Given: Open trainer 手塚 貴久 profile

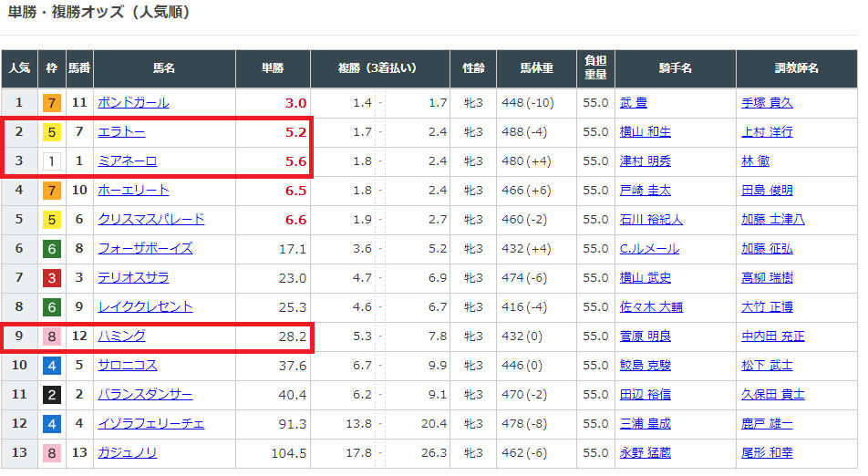Looking at the screenshot, I should point(767,103).
